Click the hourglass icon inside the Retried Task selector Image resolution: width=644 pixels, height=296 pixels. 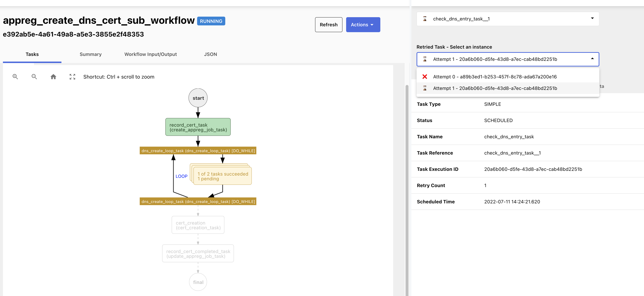(425, 59)
